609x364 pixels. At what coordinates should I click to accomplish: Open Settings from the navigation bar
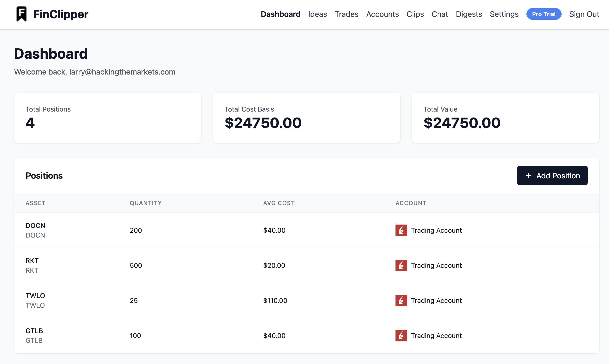[504, 14]
